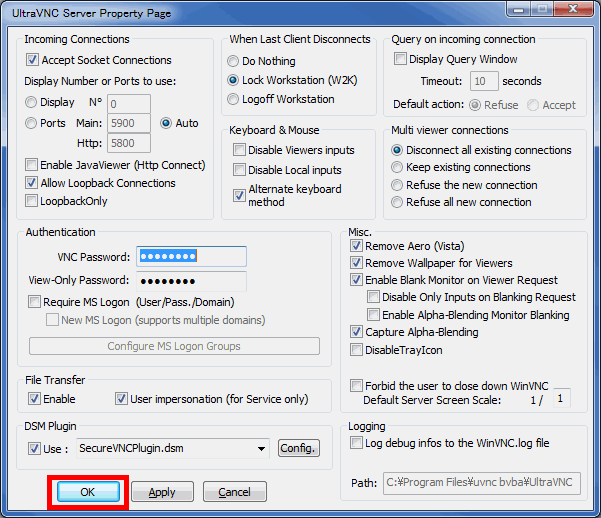Screen dimensions: 601x518
Task: Select Refuse all new connection option
Action: [397, 202]
